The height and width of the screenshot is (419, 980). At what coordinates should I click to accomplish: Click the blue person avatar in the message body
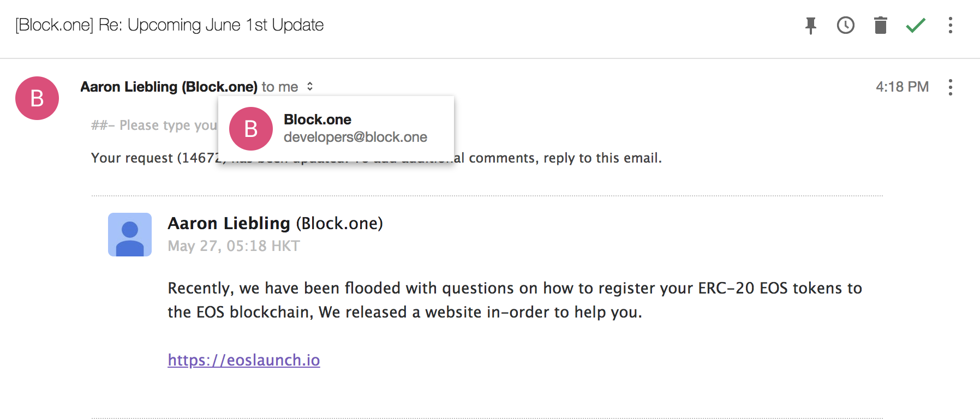coord(130,235)
